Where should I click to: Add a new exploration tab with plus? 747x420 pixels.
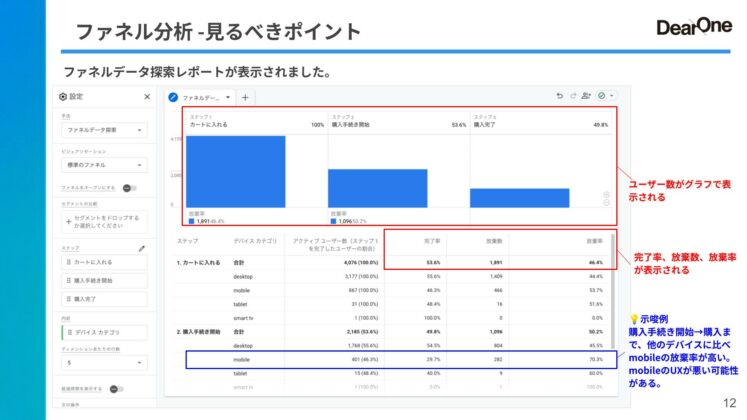point(245,97)
